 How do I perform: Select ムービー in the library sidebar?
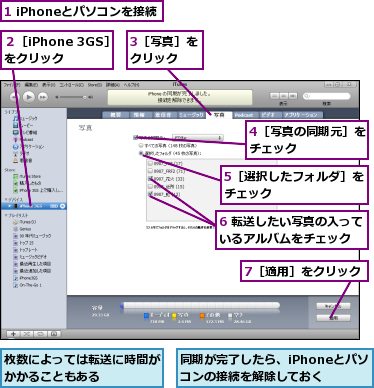(23, 125)
